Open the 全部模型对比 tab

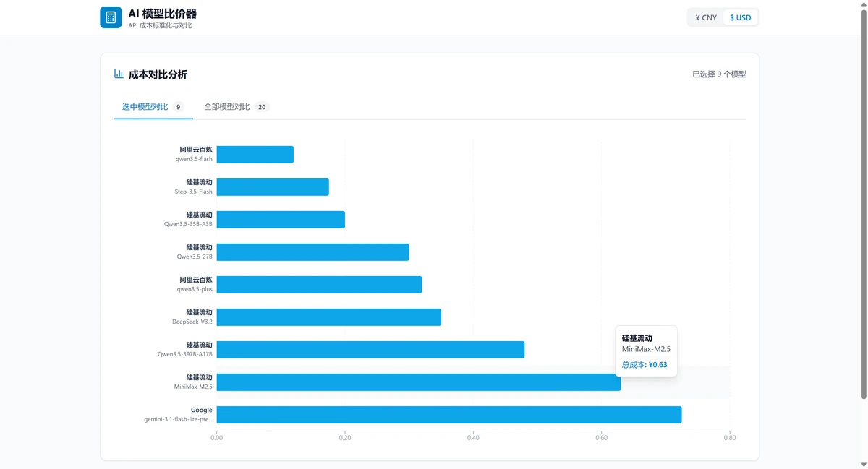(227, 107)
